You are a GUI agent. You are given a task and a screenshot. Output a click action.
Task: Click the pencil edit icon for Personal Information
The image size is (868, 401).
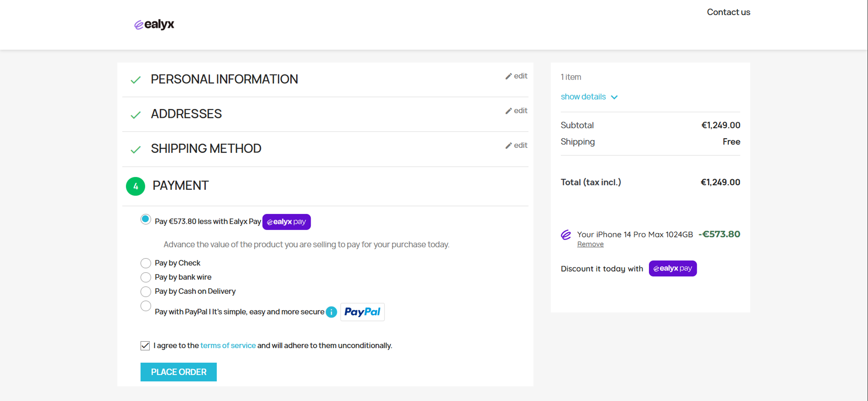coord(508,77)
